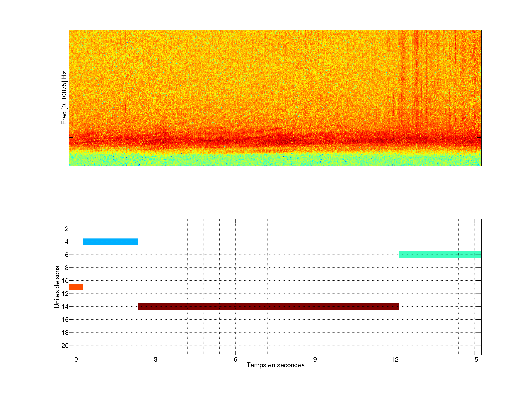
Task: Click the x-axis tick label 9
Action: click(315, 359)
